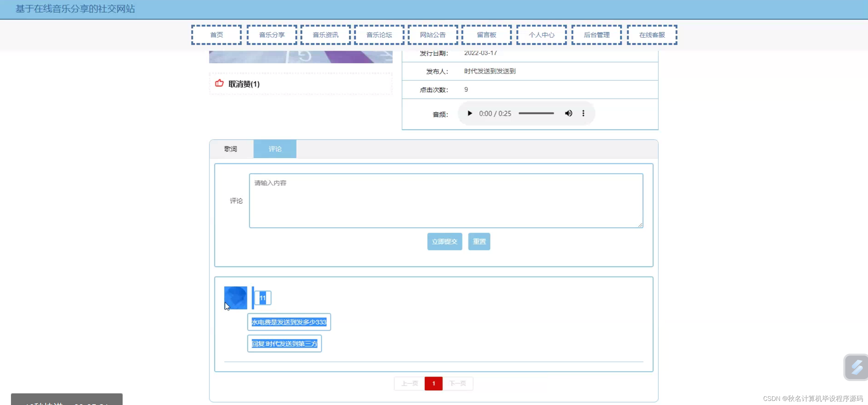The height and width of the screenshot is (405, 868).
Task: Mute the audio player volume
Action: point(568,113)
